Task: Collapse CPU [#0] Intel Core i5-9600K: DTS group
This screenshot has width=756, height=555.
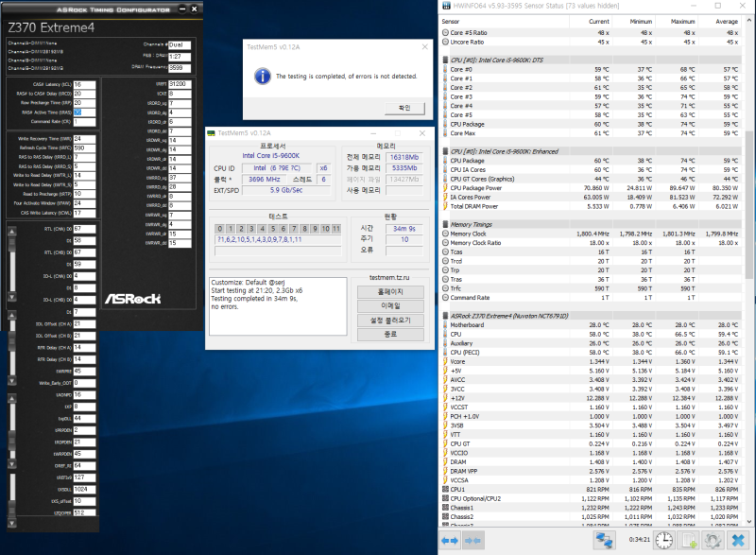Action: coord(445,61)
